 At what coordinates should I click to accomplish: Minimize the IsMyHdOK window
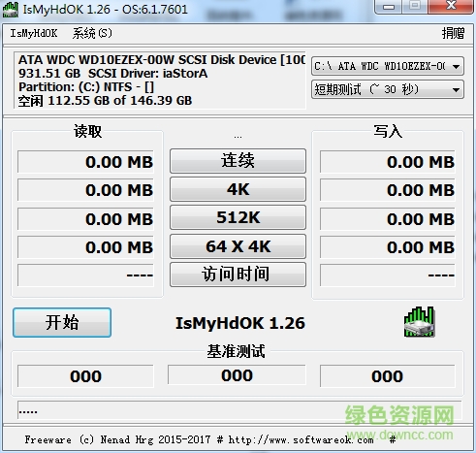click(x=389, y=7)
